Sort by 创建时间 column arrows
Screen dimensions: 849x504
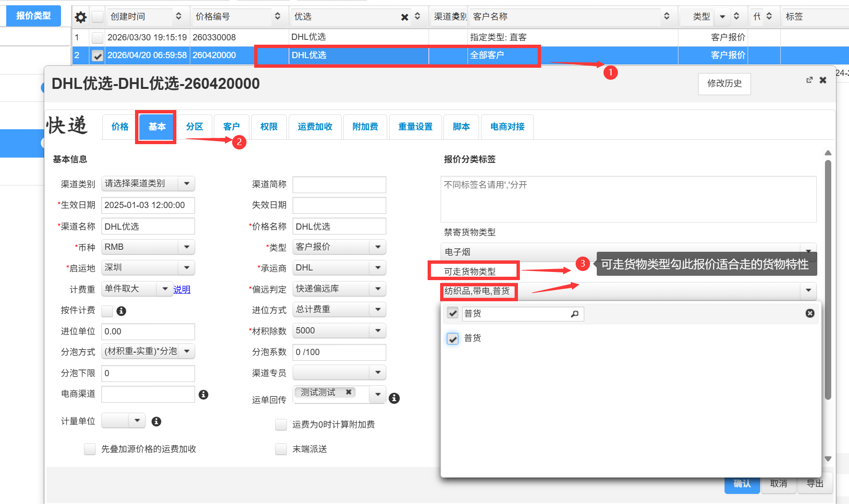click(179, 16)
